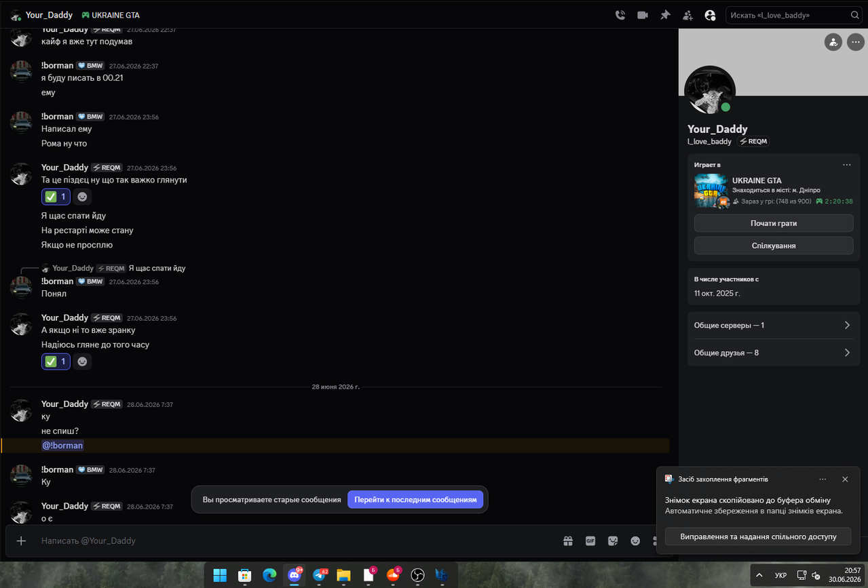Viewport: 868px width, 588px height.
Task: Open the emoji picker
Action: (635, 541)
